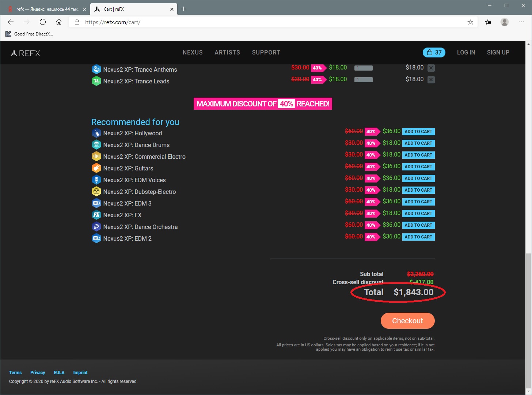Open the SUPPORT menu item
Image resolution: width=532 pixels, height=395 pixels.
point(266,52)
